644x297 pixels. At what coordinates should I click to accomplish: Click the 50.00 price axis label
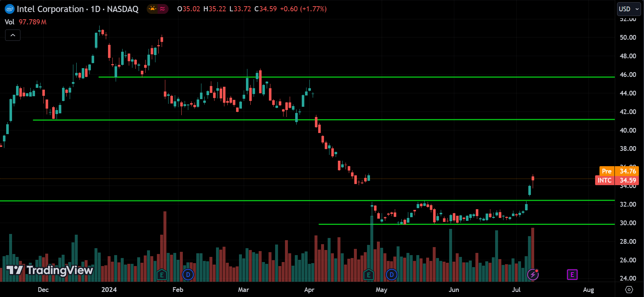coord(628,38)
